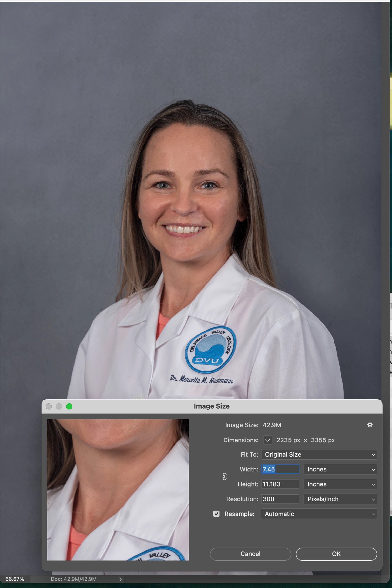
Task: Open the status bar info arrow menu
Action: pos(120,579)
